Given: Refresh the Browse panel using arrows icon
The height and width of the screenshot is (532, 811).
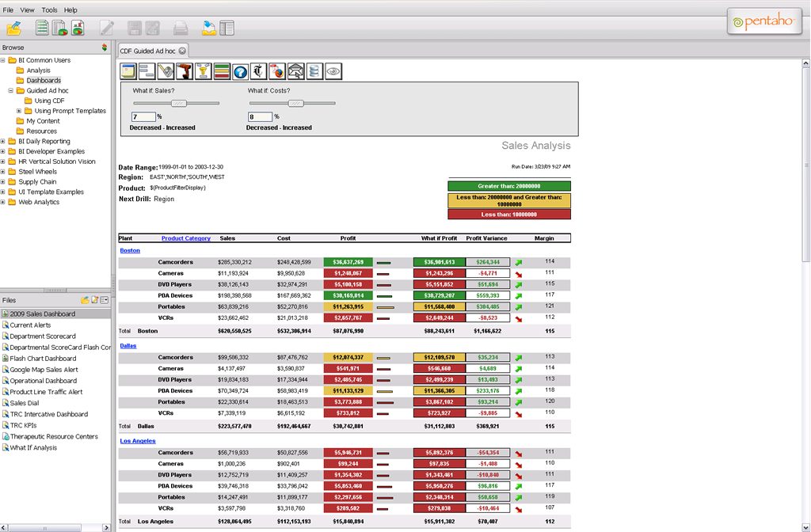Looking at the screenshot, I should tap(105, 47).
